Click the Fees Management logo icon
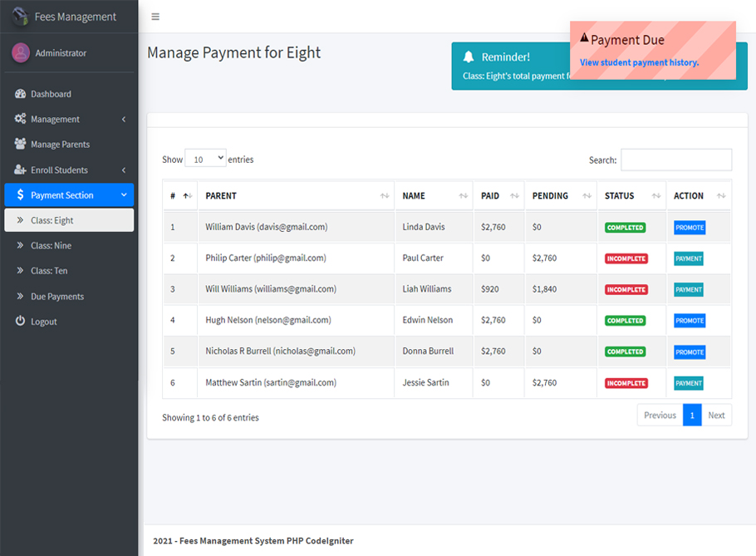This screenshot has height=556, width=756. click(20, 17)
